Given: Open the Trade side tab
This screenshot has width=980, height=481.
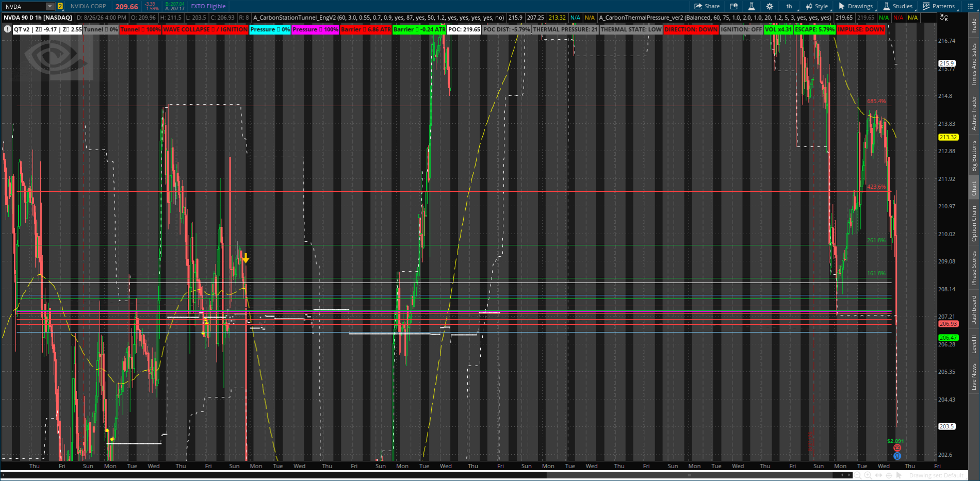Looking at the screenshot, I should pos(974,26).
